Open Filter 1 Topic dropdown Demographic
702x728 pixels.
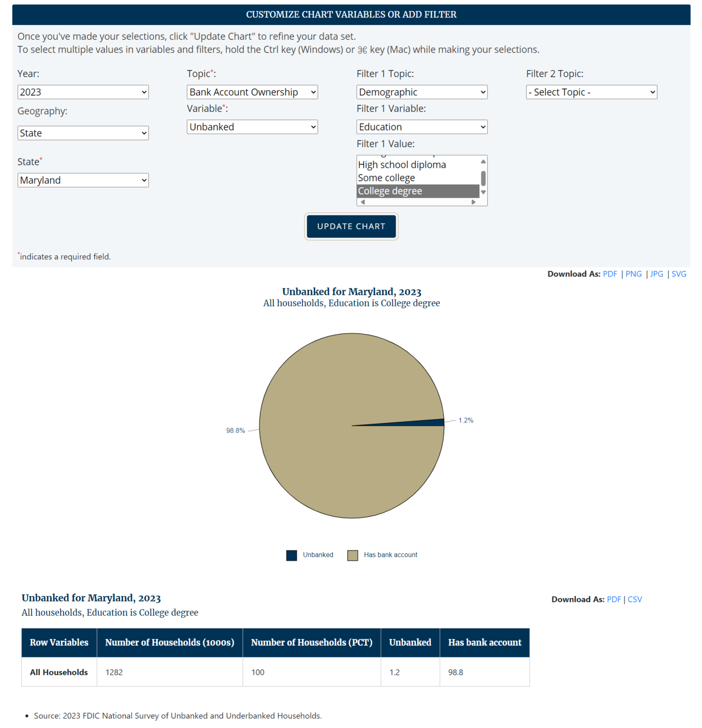point(421,92)
